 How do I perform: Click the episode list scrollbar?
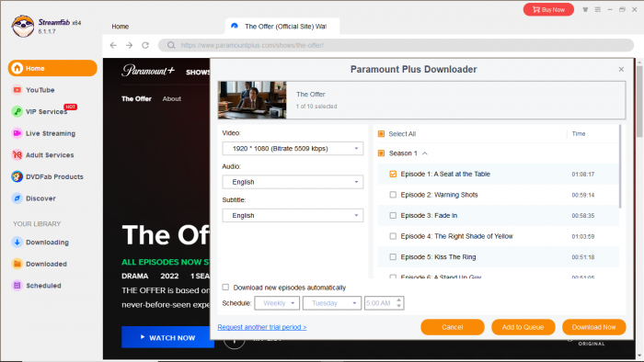pos(620,166)
